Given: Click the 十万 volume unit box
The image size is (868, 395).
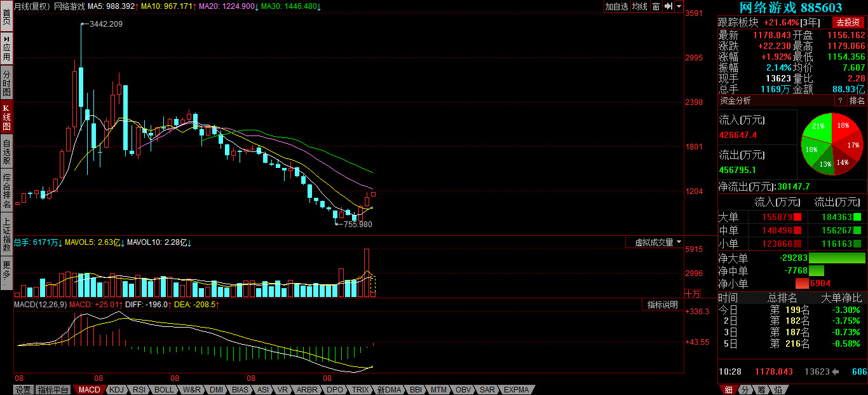Looking at the screenshot, I should [693, 293].
